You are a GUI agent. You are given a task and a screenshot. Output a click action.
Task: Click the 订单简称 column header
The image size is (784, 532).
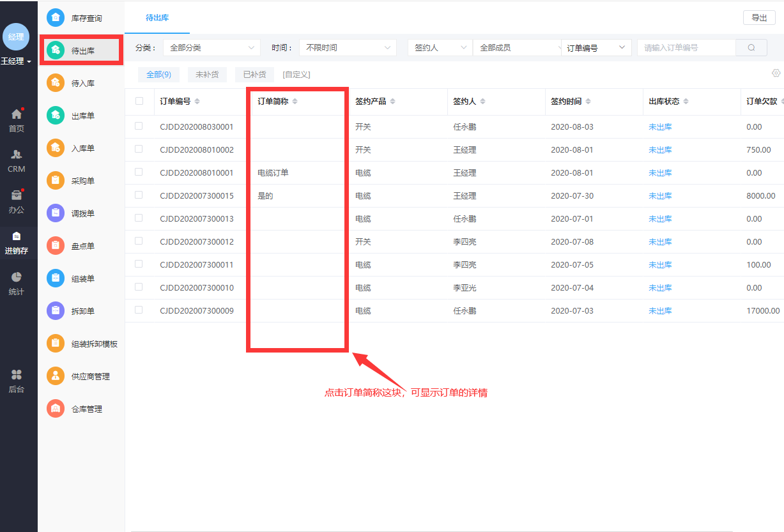click(273, 102)
